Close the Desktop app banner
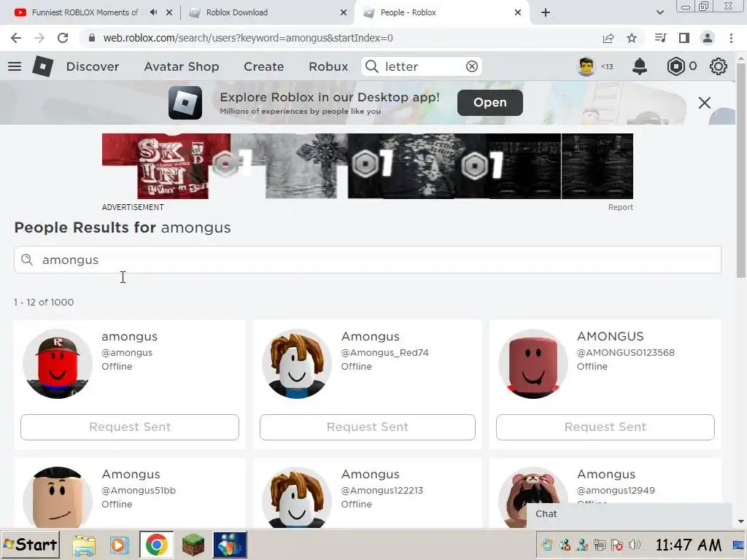The height and width of the screenshot is (560, 747). pos(704,102)
